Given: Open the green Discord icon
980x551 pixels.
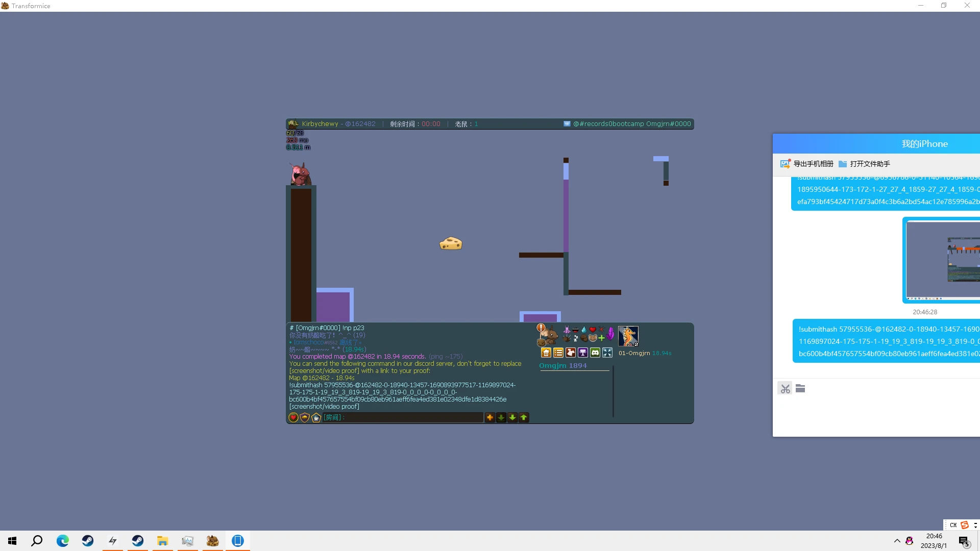Looking at the screenshot, I should (x=595, y=353).
